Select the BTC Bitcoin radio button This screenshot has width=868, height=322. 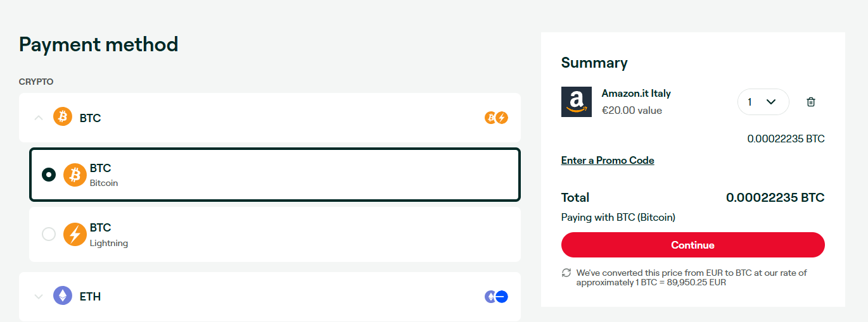pos(49,175)
